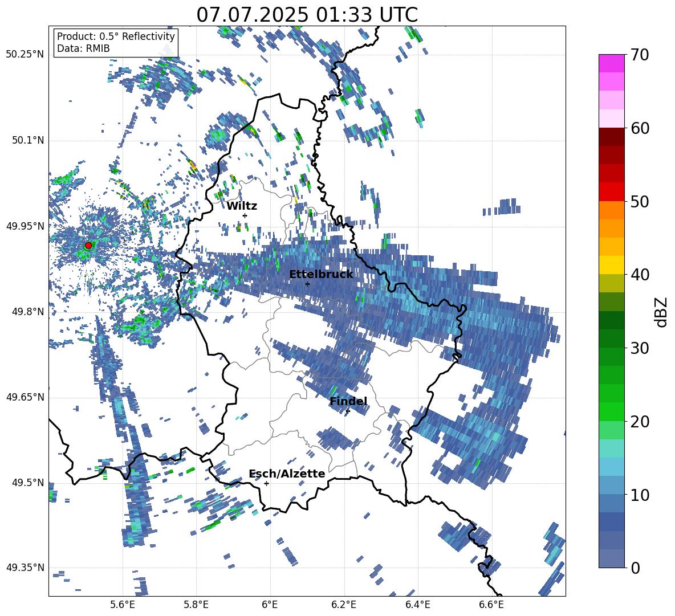Image resolution: width=675 pixels, height=616 pixels.
Task: Click the latitude label 50.1°N
Action: tap(28, 140)
